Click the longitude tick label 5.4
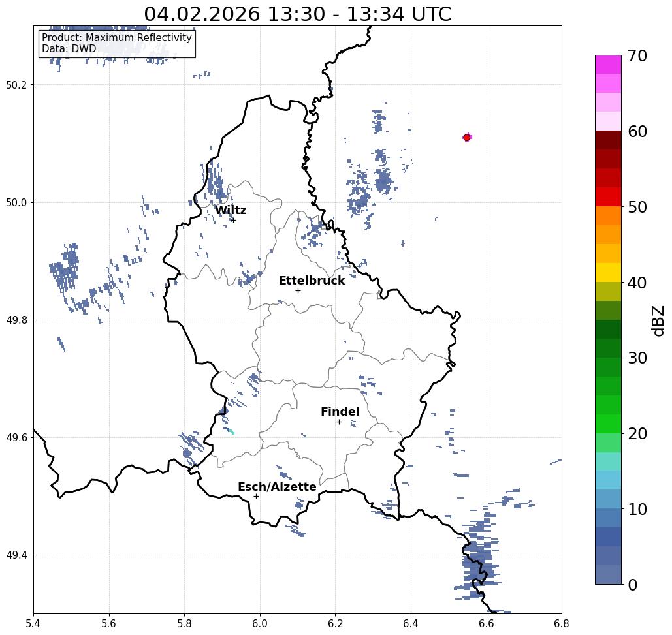672x635 pixels. tap(33, 623)
